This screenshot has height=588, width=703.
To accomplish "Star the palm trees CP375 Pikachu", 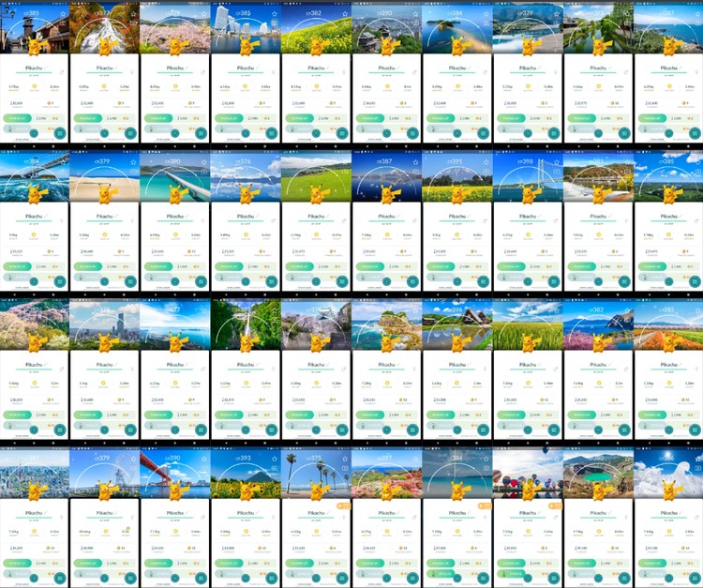I will tap(345, 459).
